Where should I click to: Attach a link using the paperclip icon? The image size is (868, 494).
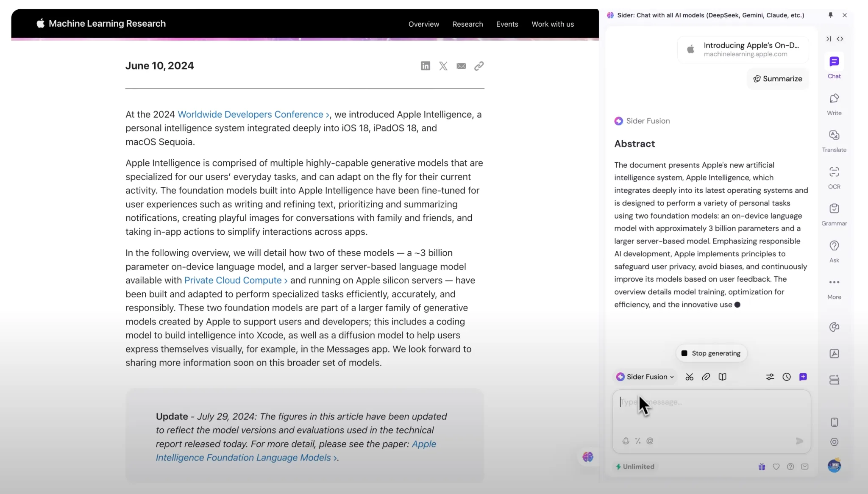coord(705,377)
